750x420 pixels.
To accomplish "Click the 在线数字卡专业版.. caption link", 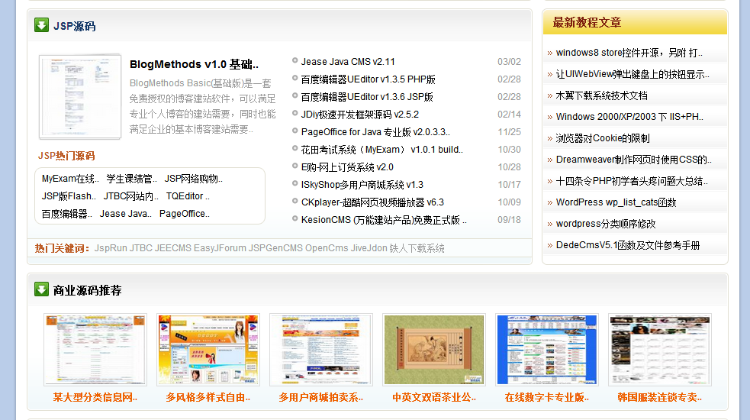I will coord(547,398).
